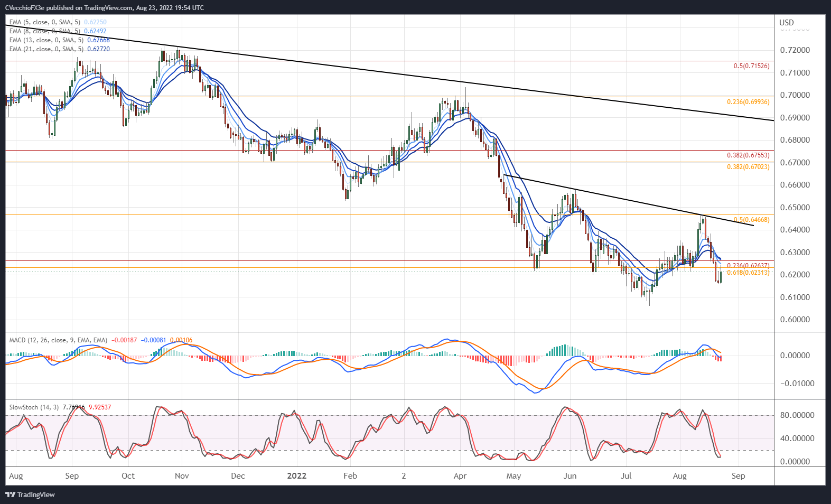Select the 0.5(0.71526) Fibonacci label
The width and height of the screenshot is (831, 504).
pos(751,66)
